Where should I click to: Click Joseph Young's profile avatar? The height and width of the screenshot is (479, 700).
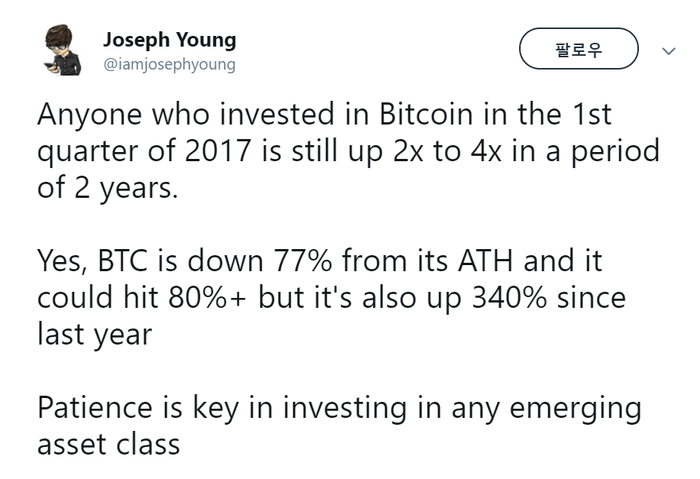point(62,50)
